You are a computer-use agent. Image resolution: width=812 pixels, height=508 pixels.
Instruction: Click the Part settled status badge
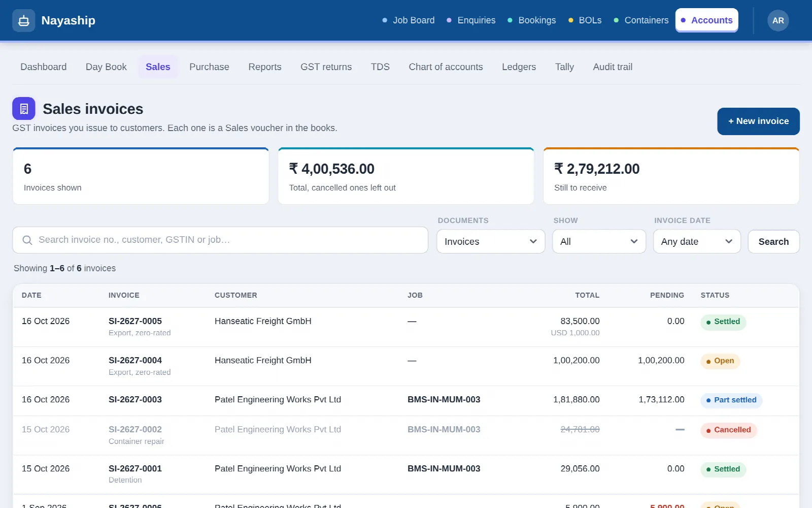731,400
